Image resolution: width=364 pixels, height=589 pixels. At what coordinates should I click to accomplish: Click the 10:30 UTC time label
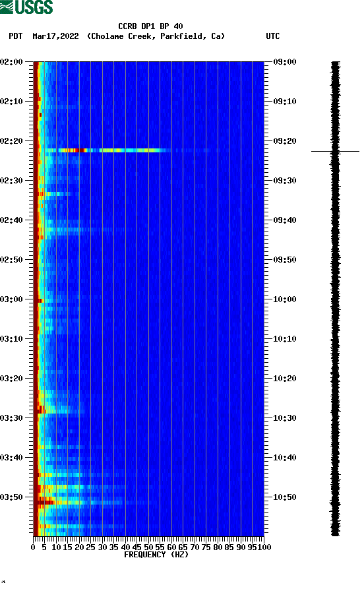tap(285, 418)
